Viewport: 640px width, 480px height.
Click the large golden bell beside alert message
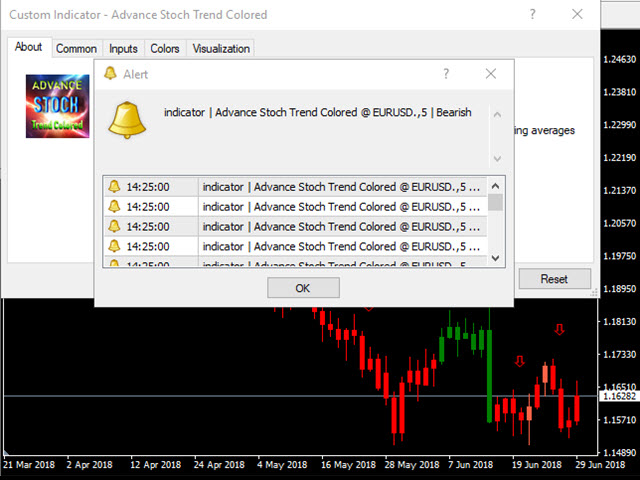[x=129, y=120]
